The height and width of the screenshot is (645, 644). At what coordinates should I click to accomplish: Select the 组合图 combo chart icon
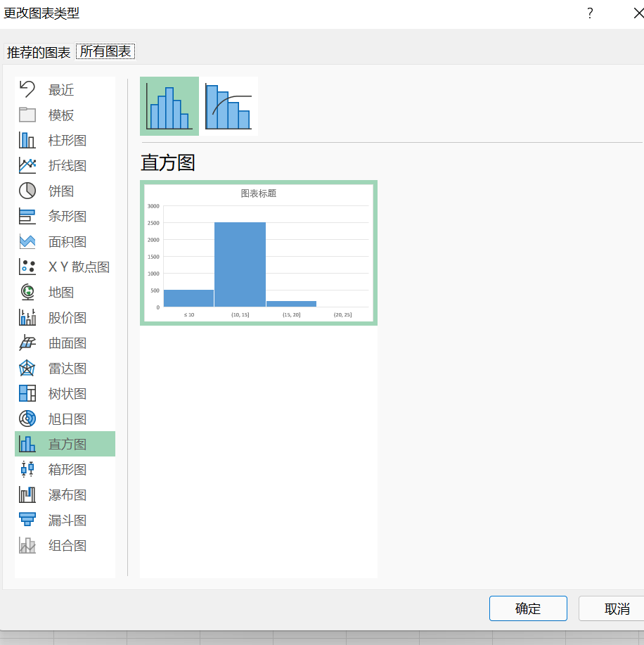pos(27,545)
